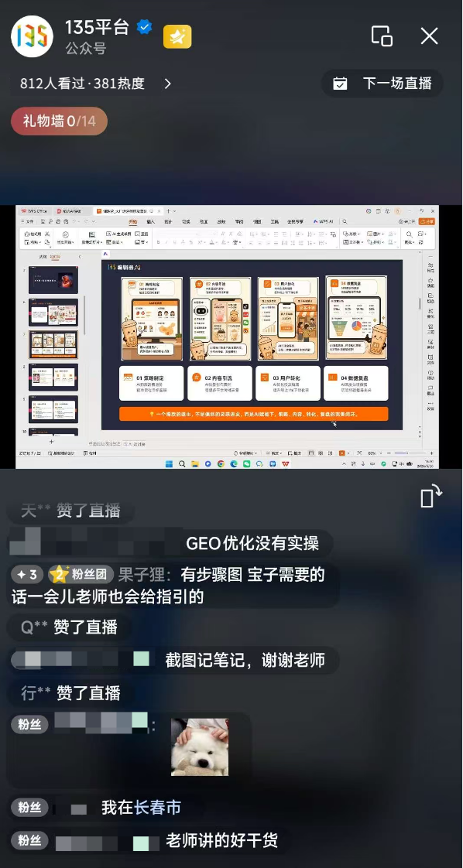The height and width of the screenshot is (868, 463).
Task: Click the 01 策略制定 card on the slide
Action: (151, 383)
